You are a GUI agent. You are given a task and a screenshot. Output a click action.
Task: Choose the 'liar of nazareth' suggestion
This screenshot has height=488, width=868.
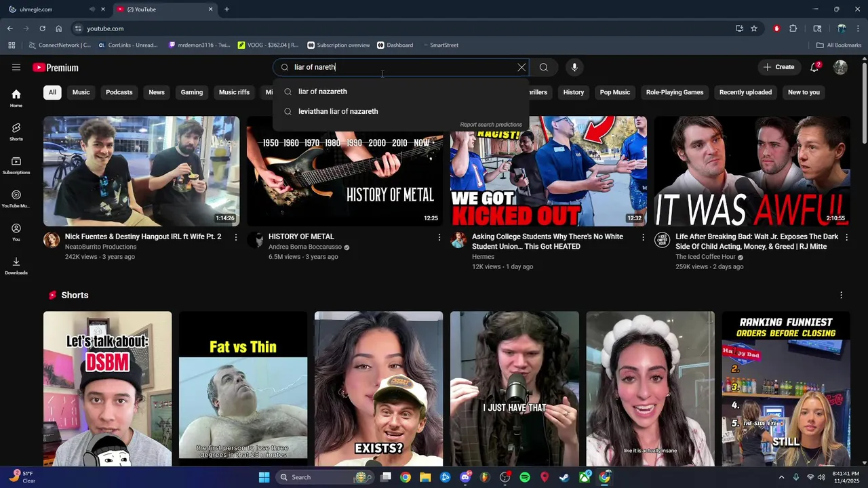(x=401, y=91)
